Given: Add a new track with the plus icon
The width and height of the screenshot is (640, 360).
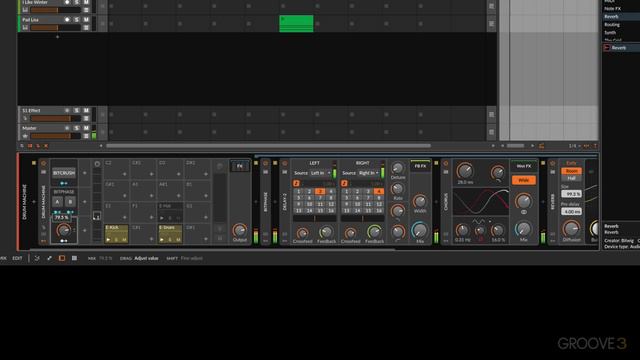Looking at the screenshot, I should point(58,37).
